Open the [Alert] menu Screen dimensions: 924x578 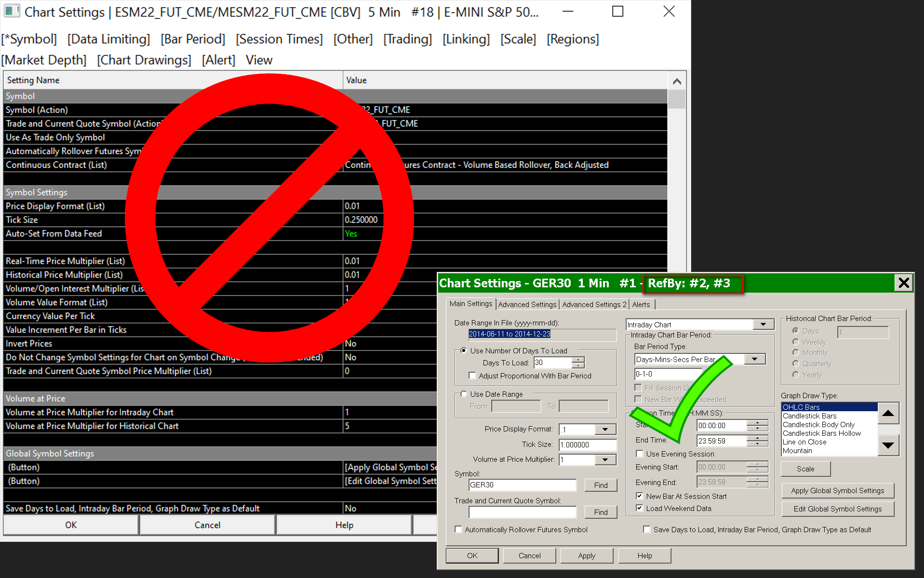tap(218, 60)
